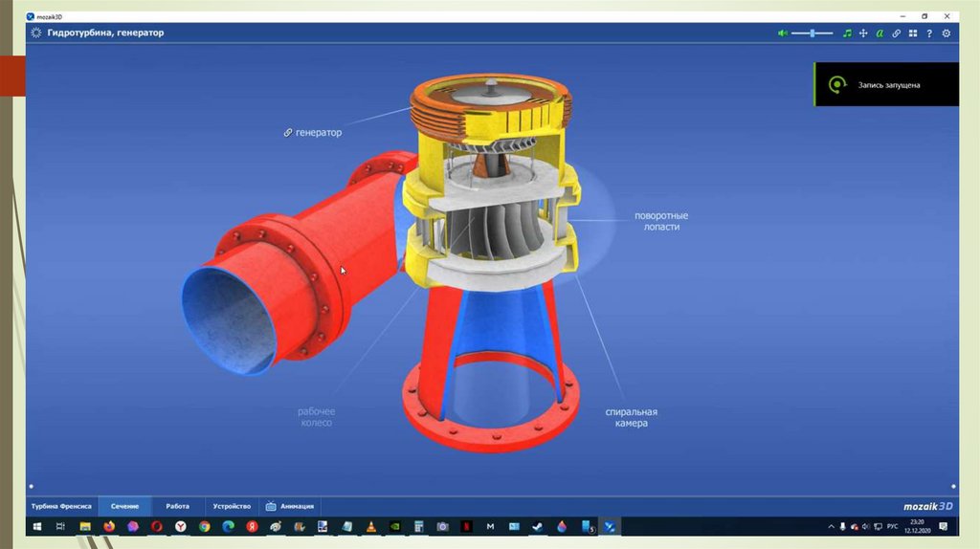980x549 pixels.
Task: Select the active mozaik3D taskbar icon
Action: pos(610,526)
